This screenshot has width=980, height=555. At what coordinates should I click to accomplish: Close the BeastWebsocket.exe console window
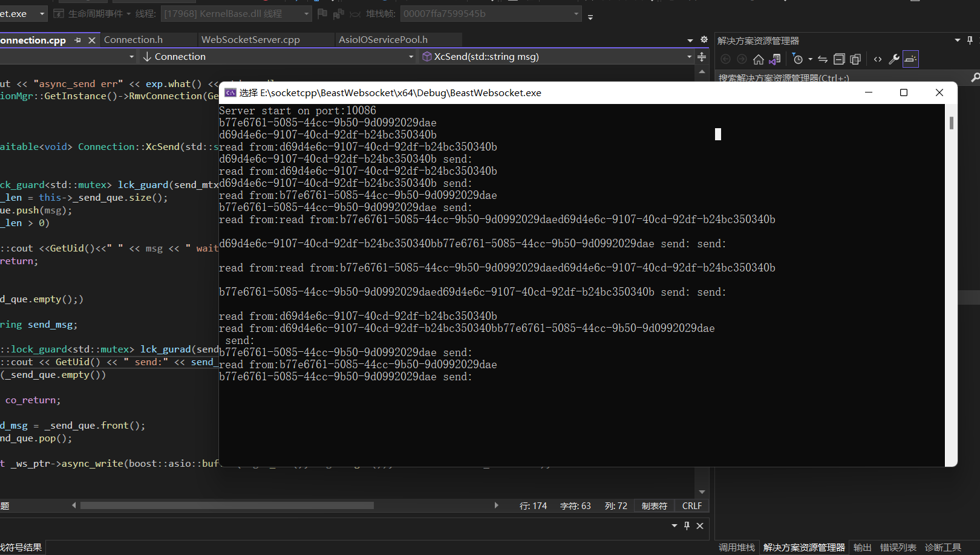pyautogui.click(x=939, y=92)
